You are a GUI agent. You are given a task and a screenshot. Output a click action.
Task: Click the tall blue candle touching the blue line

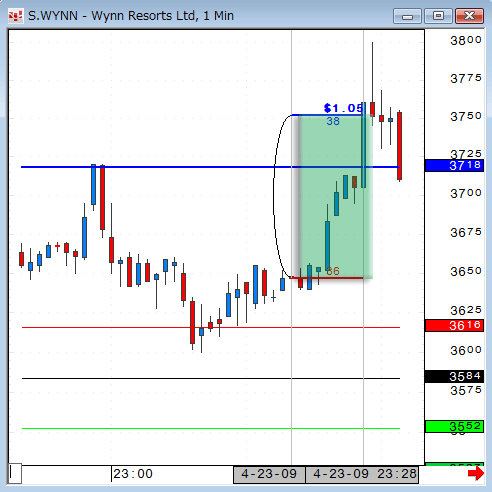point(93,185)
